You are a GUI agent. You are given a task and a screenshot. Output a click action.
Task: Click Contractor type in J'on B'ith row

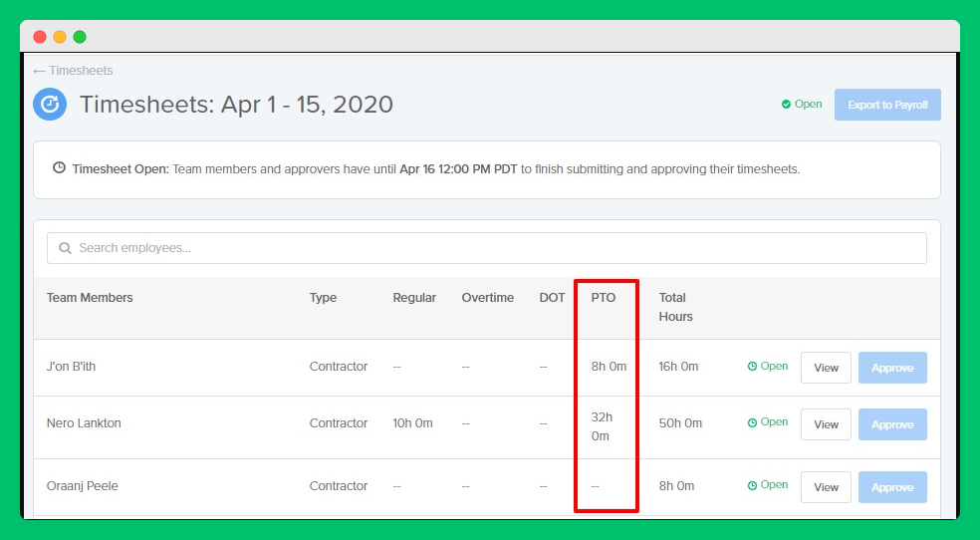339,367
